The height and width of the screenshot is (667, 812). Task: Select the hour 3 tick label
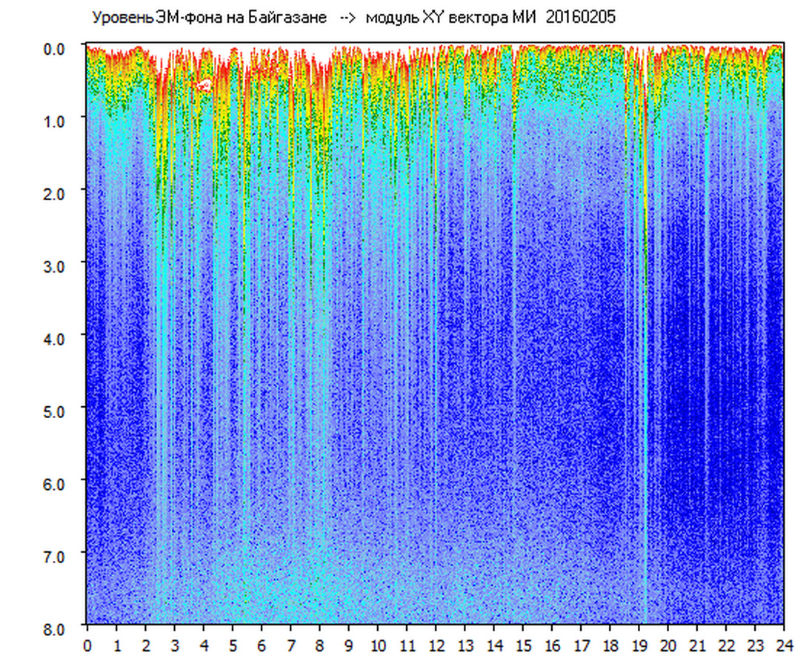pos(175,645)
